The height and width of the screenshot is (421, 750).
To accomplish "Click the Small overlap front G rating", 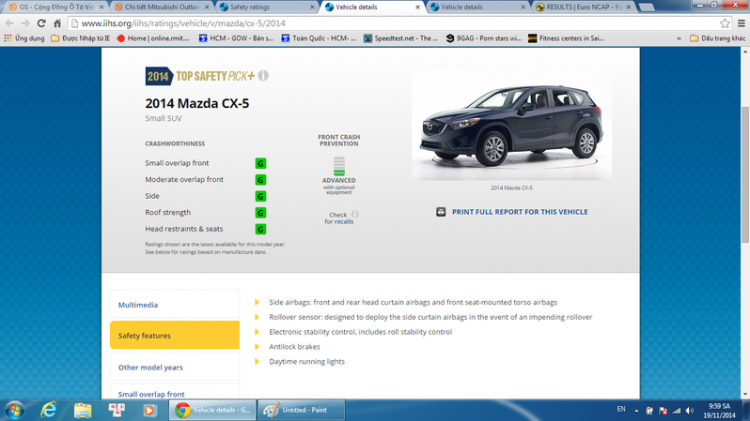I will point(261,164).
